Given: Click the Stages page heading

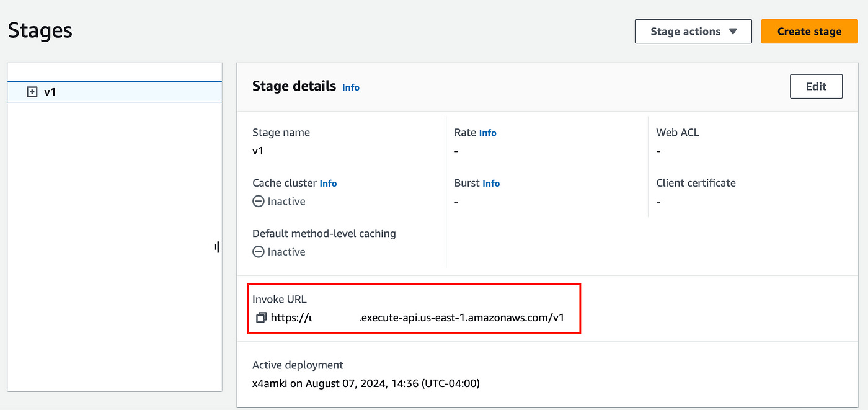Looking at the screenshot, I should coord(40,30).
